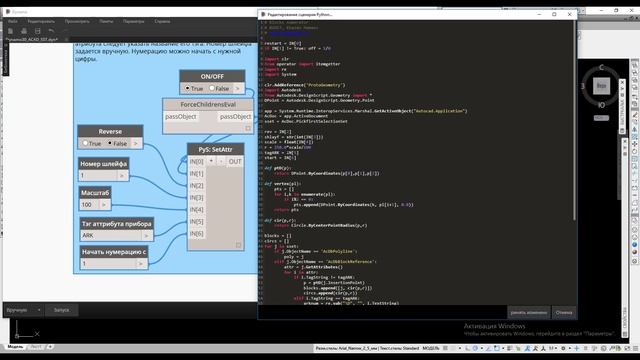This screenshot has height=360, width=640.
Task: Click the Undo arrow in Dynamo toolbar
Action: click(51, 31)
